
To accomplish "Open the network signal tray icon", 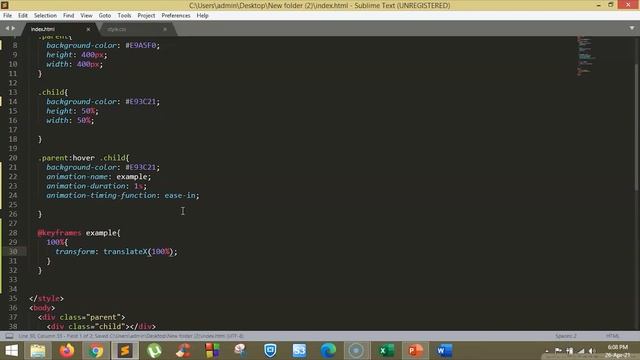I will (x=581, y=351).
